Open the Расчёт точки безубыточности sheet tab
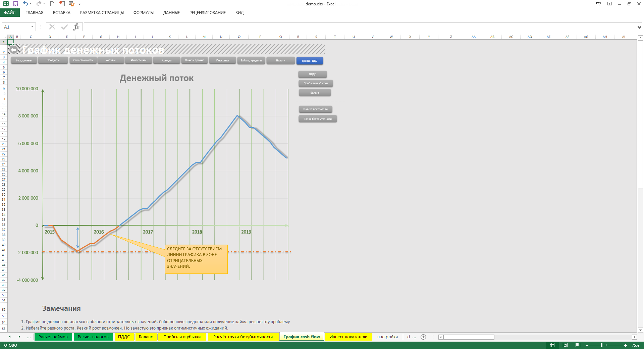644x349 pixels. coord(243,337)
